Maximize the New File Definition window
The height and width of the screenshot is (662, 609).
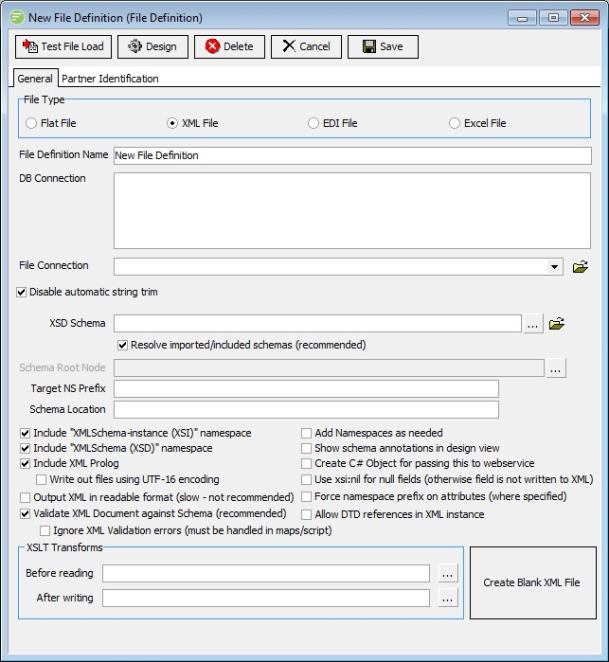click(553, 18)
